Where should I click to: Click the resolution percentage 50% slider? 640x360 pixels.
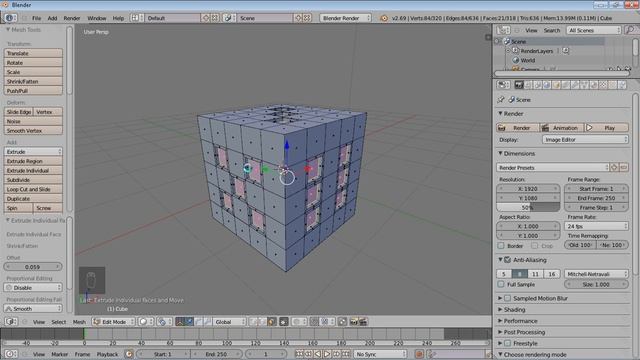click(x=528, y=207)
